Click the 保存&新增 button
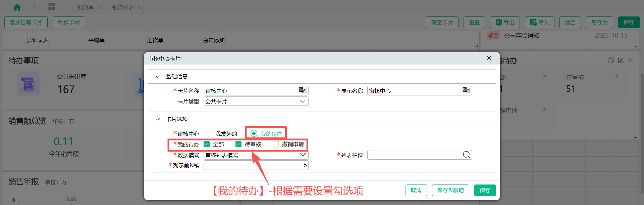The image size is (644, 205). point(450,191)
